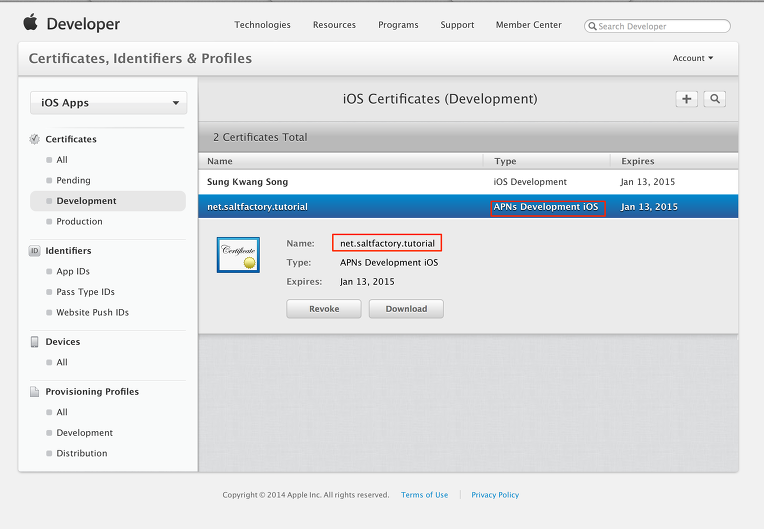Click the certificate thumbnail image
Viewport: 764px width, 529px height.
pos(238,255)
